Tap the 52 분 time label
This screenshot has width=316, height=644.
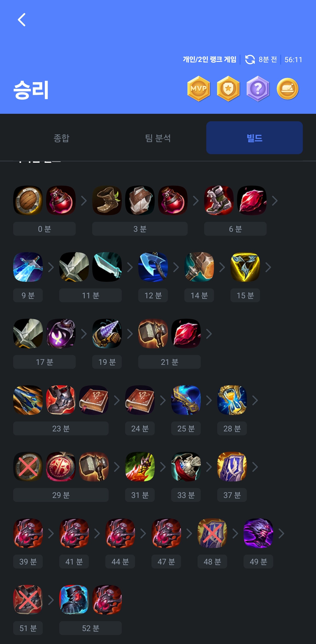point(90,628)
